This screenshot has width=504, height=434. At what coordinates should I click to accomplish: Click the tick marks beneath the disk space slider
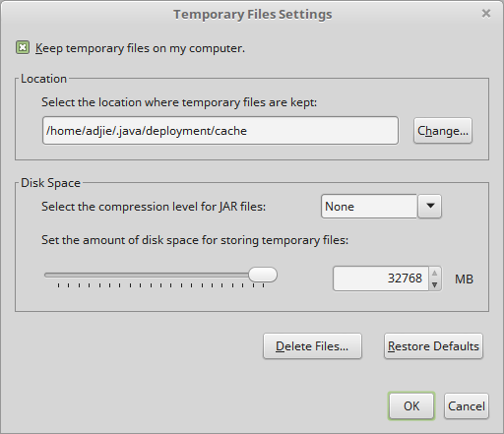pyautogui.click(x=160, y=285)
